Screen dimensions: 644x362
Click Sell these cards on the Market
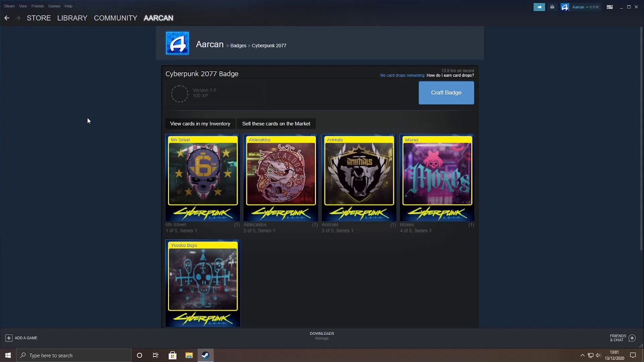point(276,124)
